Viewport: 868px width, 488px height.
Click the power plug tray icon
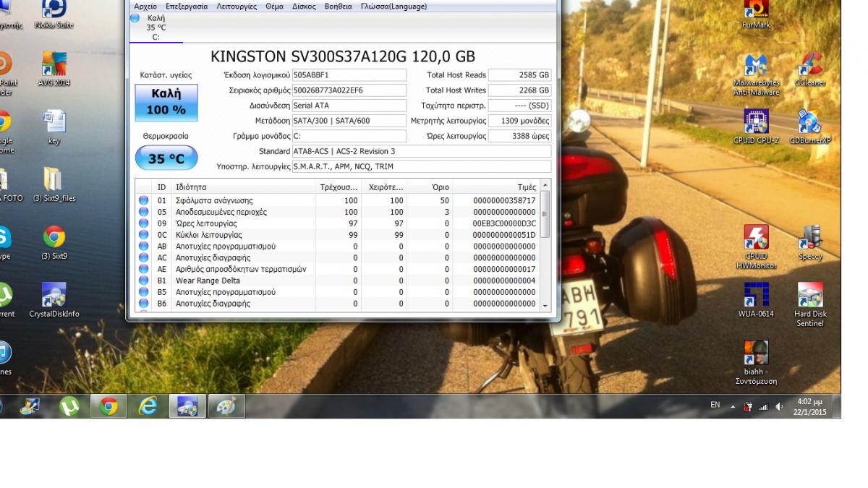click(748, 406)
